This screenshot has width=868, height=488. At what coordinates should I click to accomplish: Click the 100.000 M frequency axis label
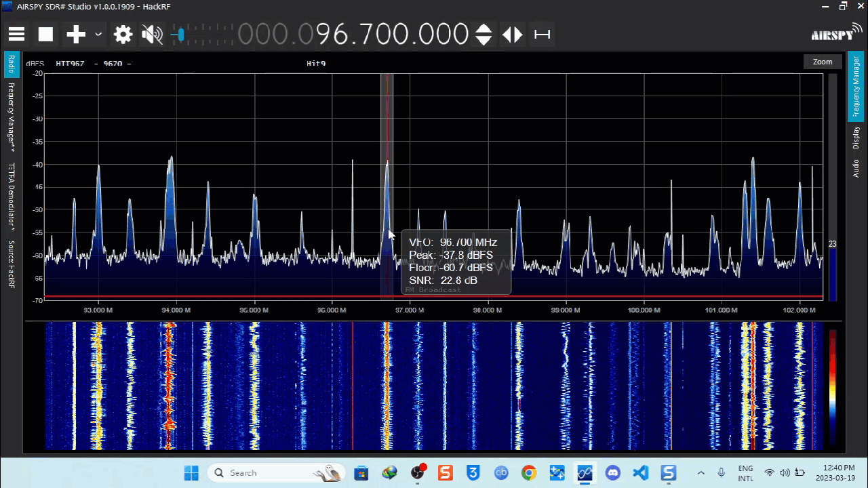click(x=644, y=310)
